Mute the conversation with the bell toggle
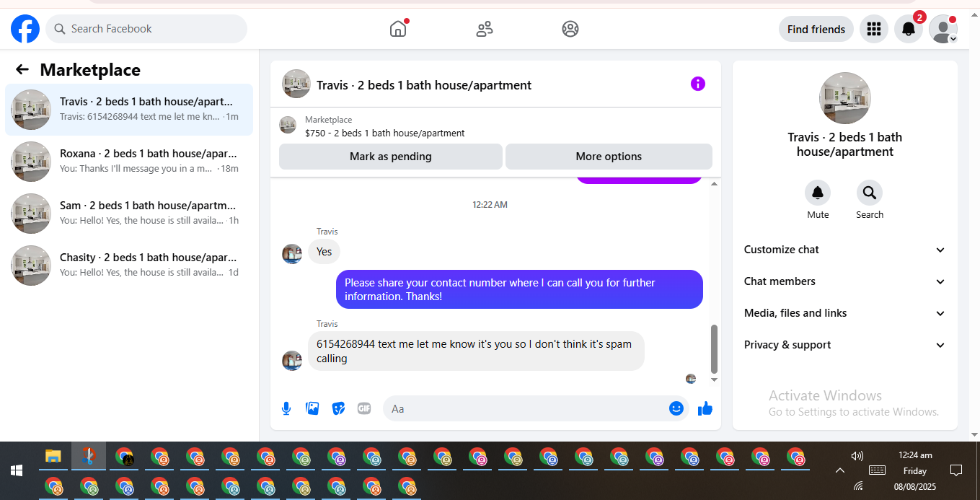This screenshot has height=500, width=980. pos(818,193)
